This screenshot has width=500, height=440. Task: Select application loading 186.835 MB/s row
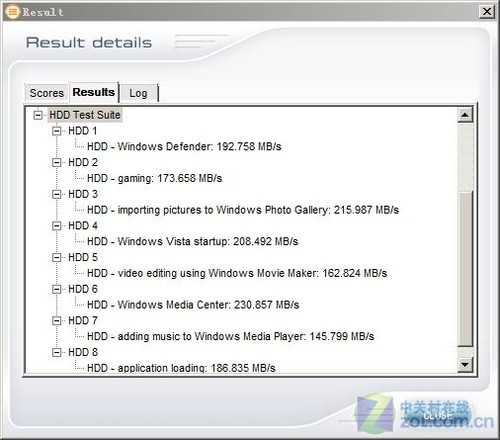181,368
